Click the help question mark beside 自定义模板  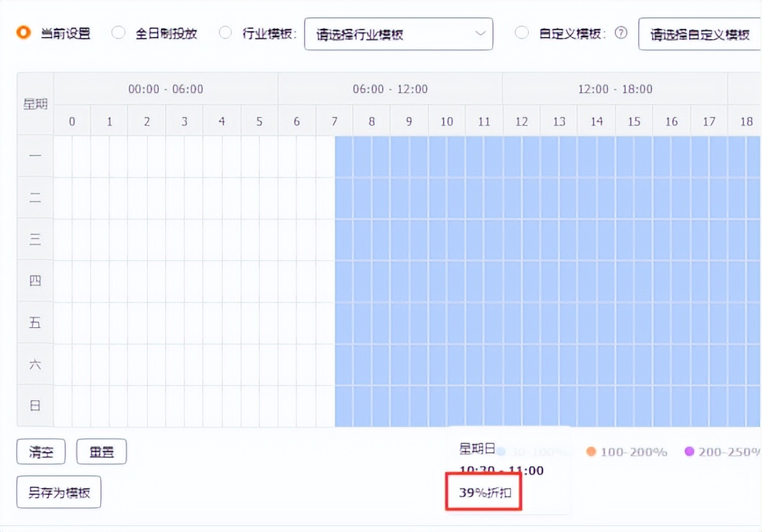[621, 32]
